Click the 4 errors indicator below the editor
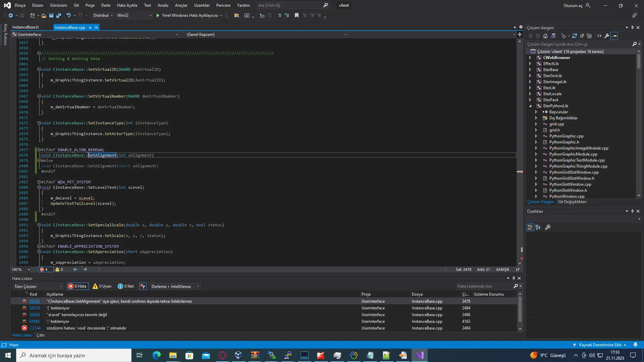 coord(45,269)
